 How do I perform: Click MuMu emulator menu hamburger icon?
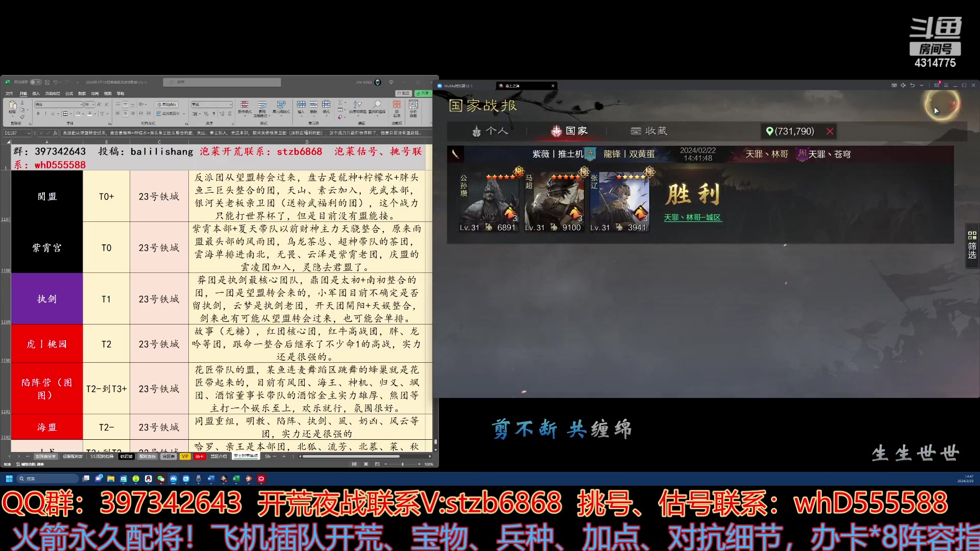[946, 86]
